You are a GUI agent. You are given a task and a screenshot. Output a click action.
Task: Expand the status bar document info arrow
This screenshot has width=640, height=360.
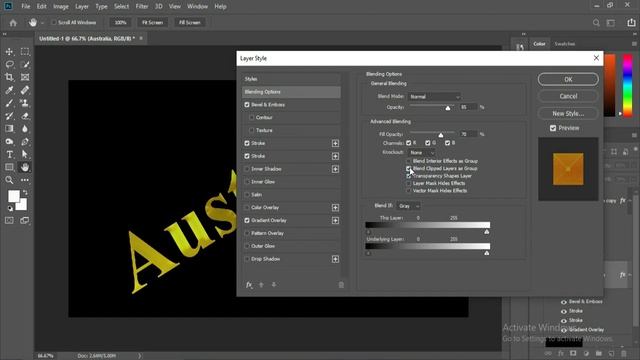click(x=140, y=356)
